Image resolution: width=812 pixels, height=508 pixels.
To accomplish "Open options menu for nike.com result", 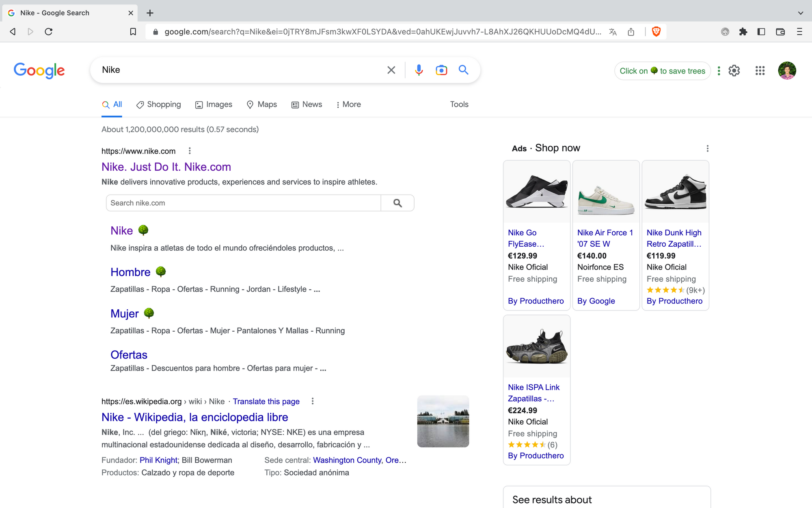I will pos(190,151).
